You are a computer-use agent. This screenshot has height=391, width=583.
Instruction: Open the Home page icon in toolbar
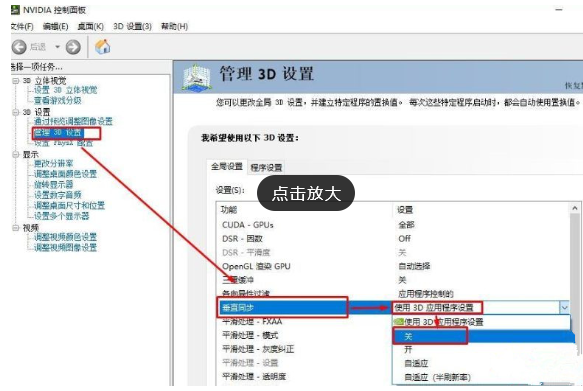[103, 46]
